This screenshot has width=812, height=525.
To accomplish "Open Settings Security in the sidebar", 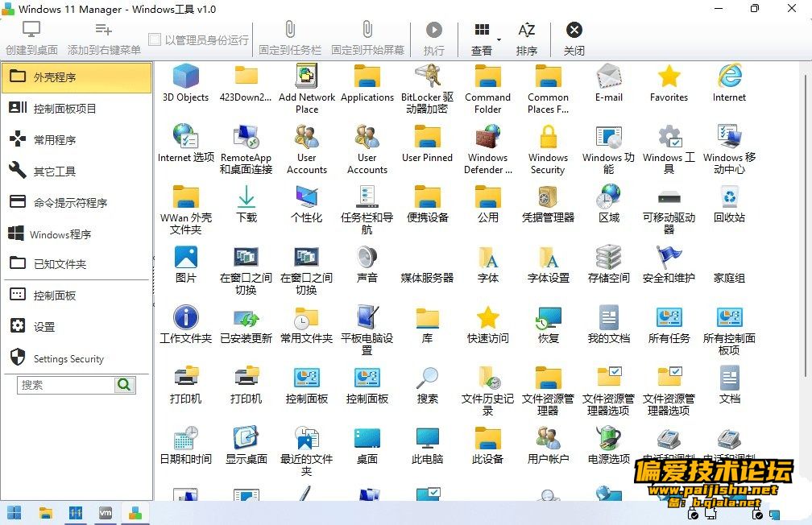I will click(77, 358).
